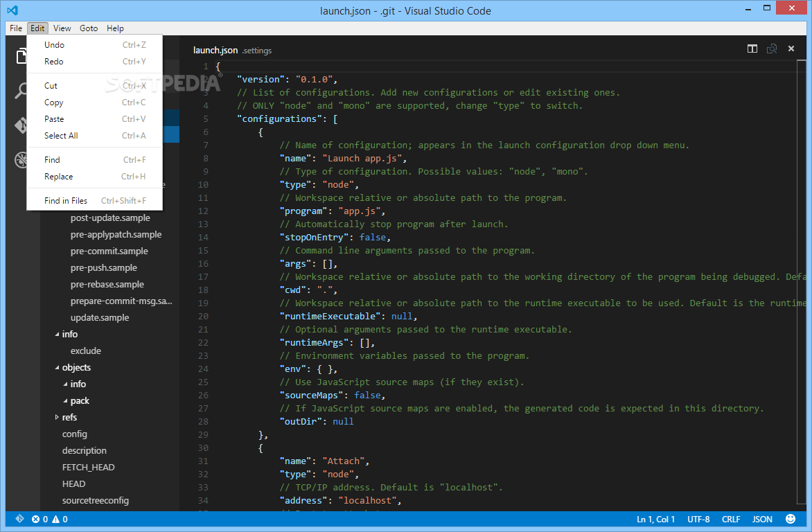Click the Visual Studio Code logo in title bar

tap(12, 10)
